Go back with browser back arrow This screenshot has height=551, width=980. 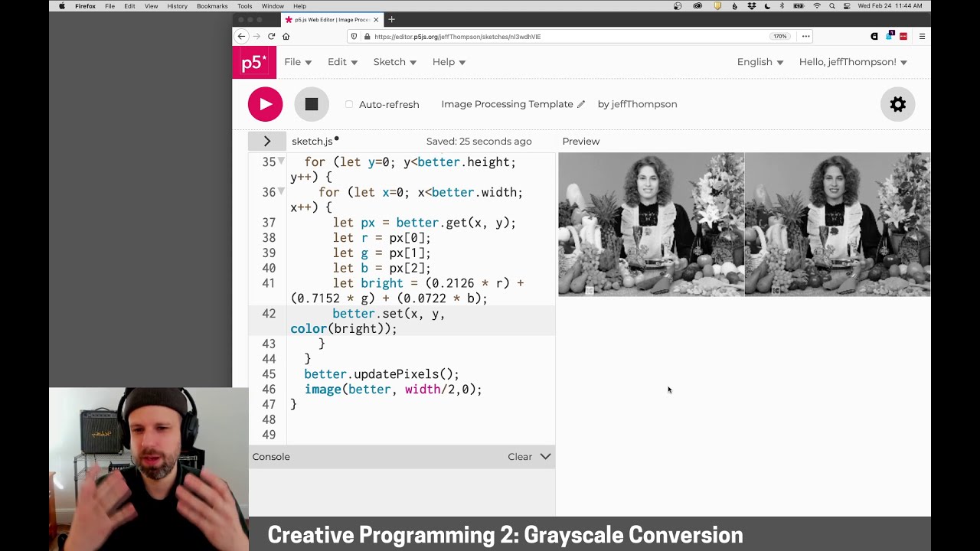coord(241,36)
